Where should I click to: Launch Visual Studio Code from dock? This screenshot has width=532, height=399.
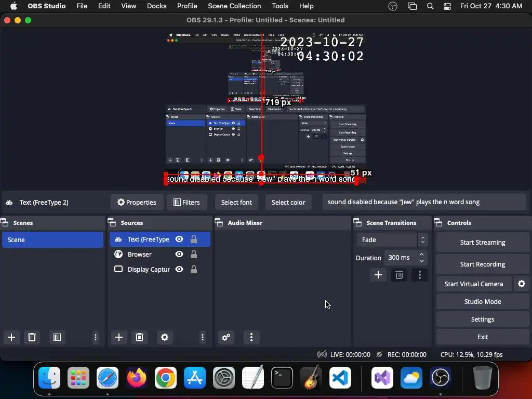click(340, 378)
